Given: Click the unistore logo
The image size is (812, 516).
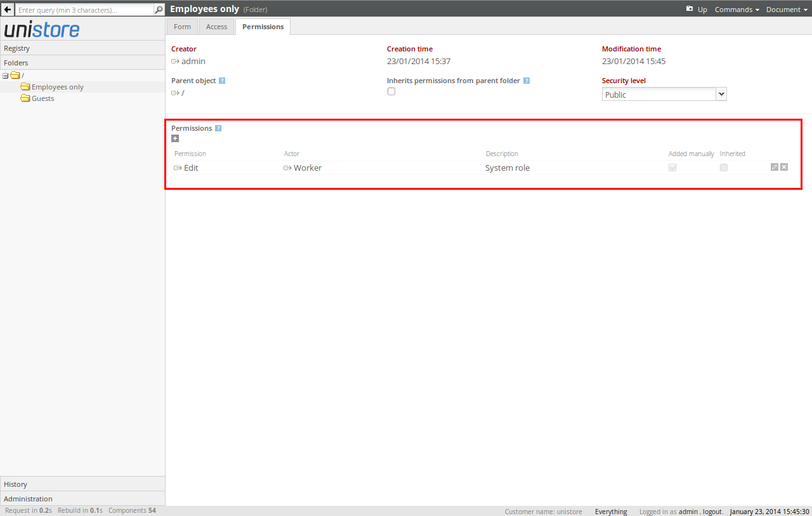Looking at the screenshot, I should pyautogui.click(x=42, y=29).
